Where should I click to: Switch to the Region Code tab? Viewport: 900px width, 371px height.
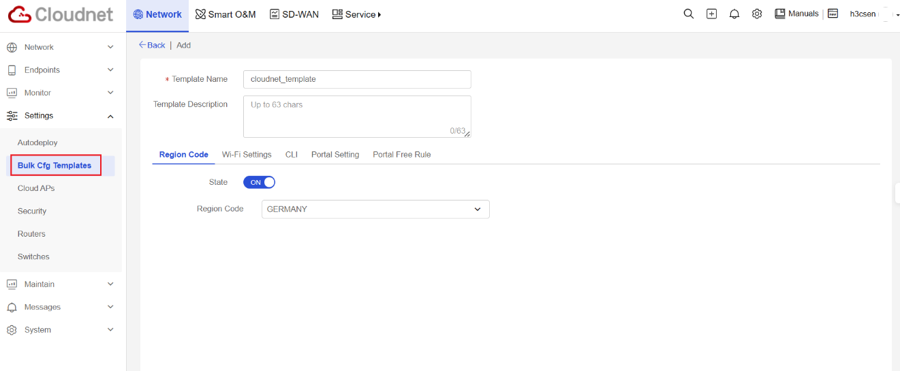pos(184,154)
